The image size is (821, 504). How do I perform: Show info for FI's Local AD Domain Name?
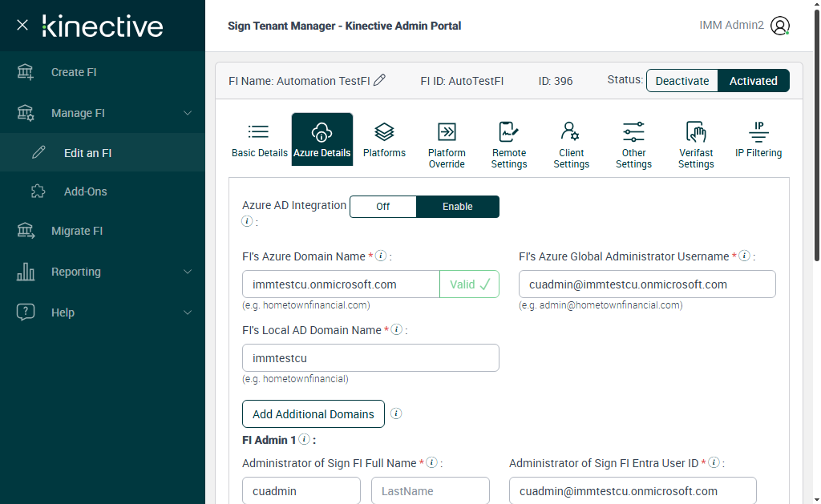coord(397,329)
